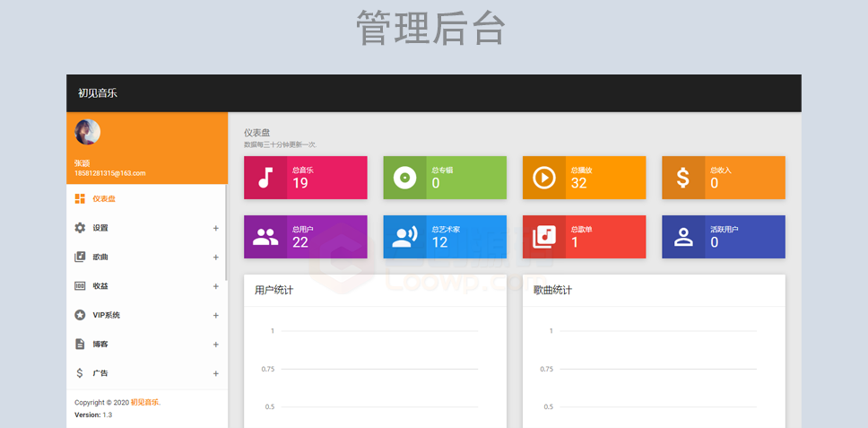Click the document icon beside 博客
The height and width of the screenshot is (428, 868).
(x=80, y=344)
